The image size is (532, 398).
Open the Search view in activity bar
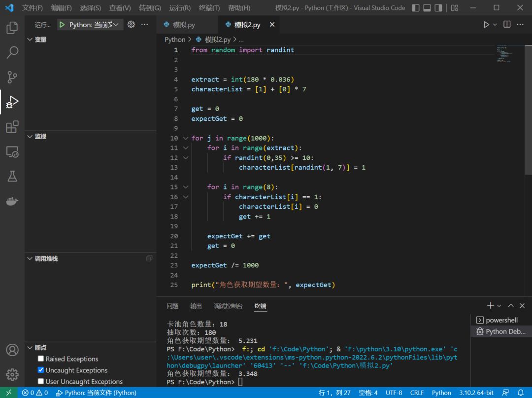click(x=12, y=52)
